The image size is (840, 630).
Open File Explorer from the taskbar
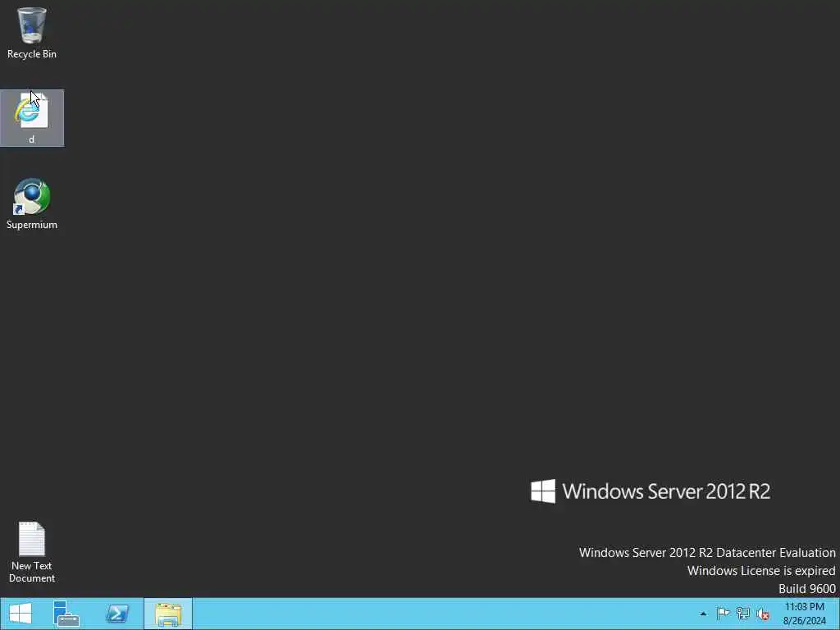(167, 614)
